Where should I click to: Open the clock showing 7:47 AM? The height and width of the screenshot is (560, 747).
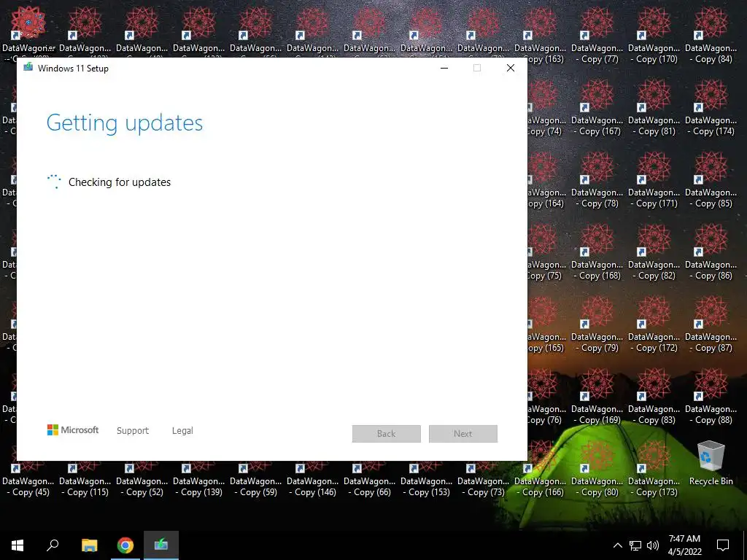684,545
